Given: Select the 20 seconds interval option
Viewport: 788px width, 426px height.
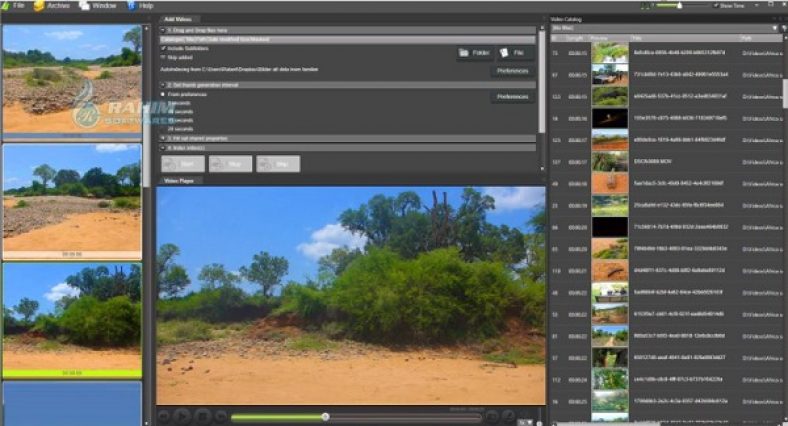Looking at the screenshot, I should click(x=180, y=129).
